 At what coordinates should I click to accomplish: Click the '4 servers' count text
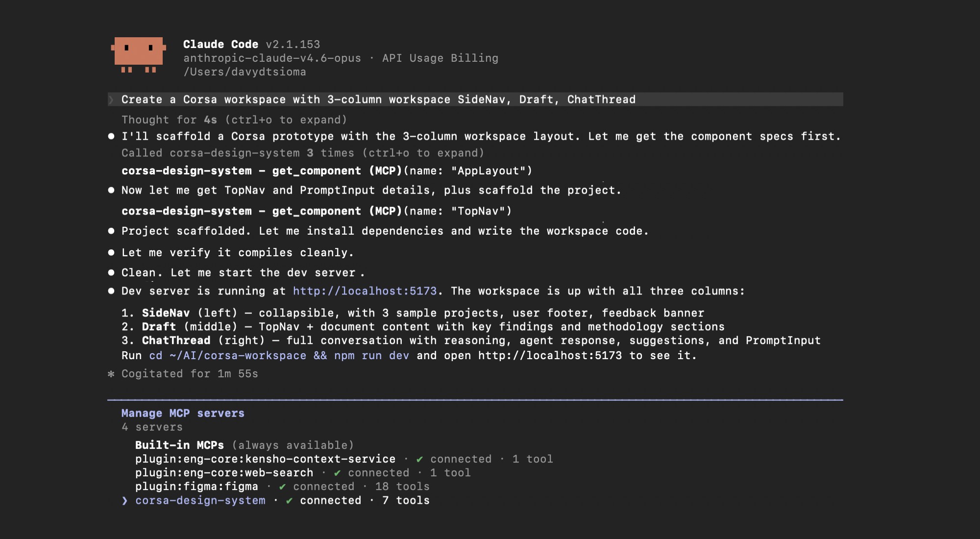152,427
